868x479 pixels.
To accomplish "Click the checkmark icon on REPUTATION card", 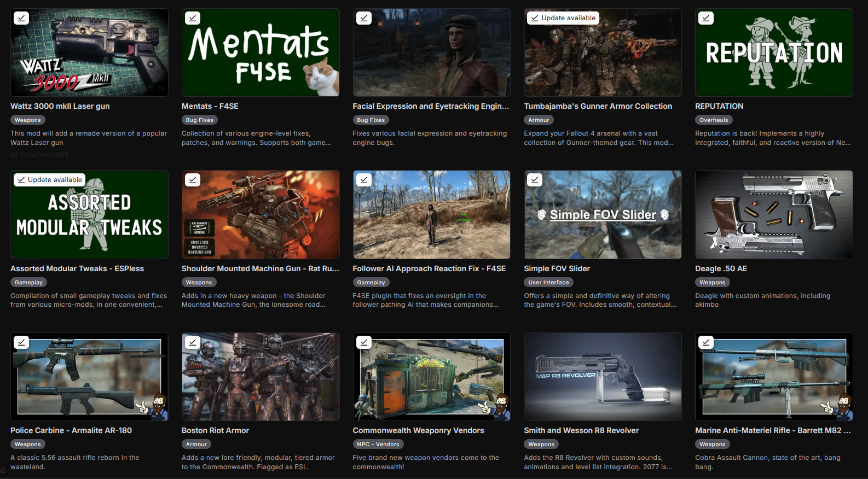I will point(706,18).
